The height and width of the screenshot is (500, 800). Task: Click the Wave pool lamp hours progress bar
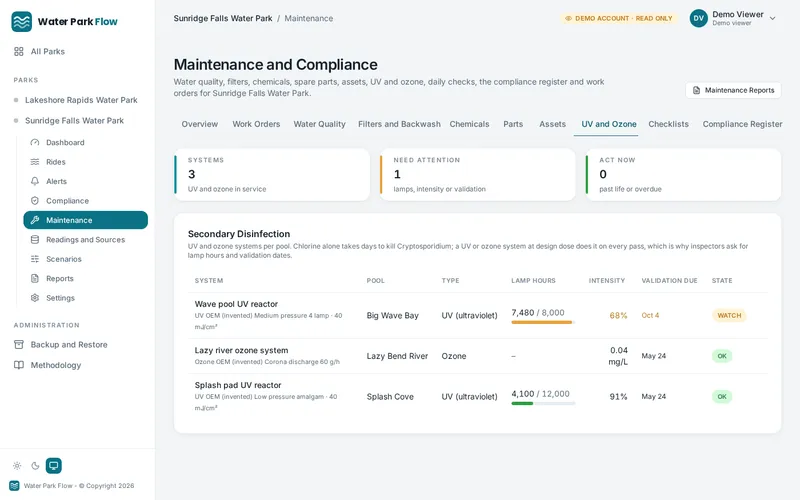click(543, 322)
